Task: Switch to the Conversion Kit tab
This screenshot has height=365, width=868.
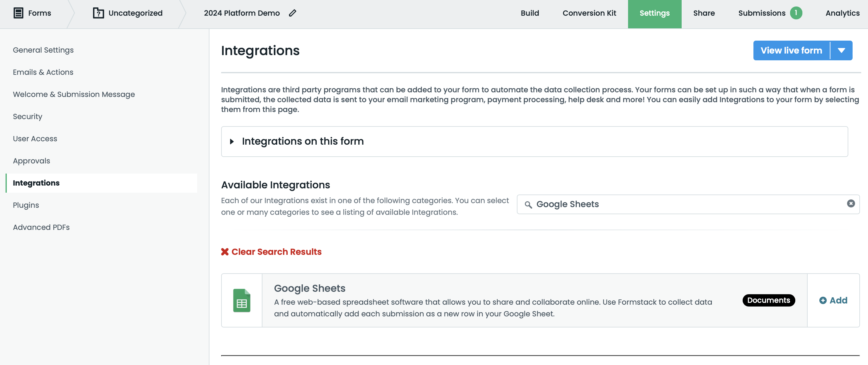Action: [x=589, y=13]
